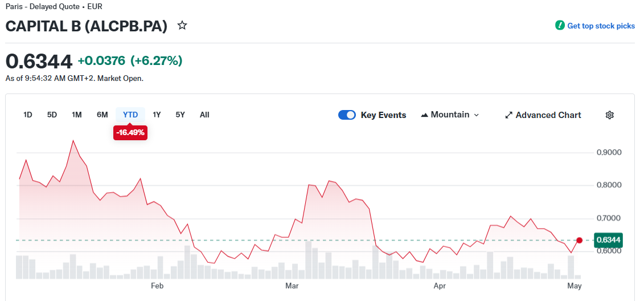
Task: Click the Apr label on time axis
Action: click(440, 286)
